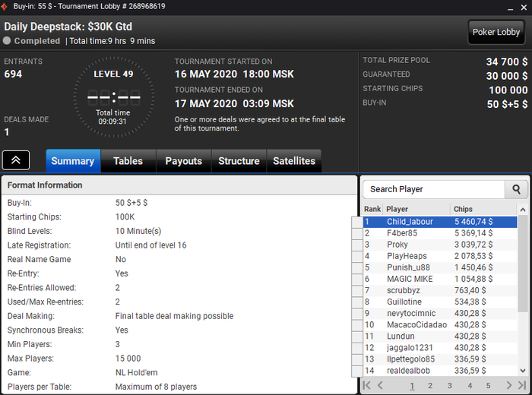Go to first page of player list

(366, 385)
